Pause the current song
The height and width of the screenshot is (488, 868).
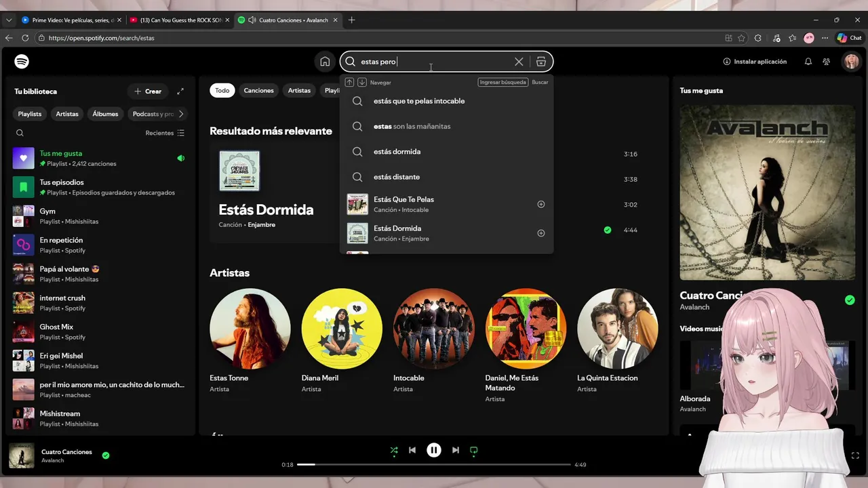click(x=434, y=450)
